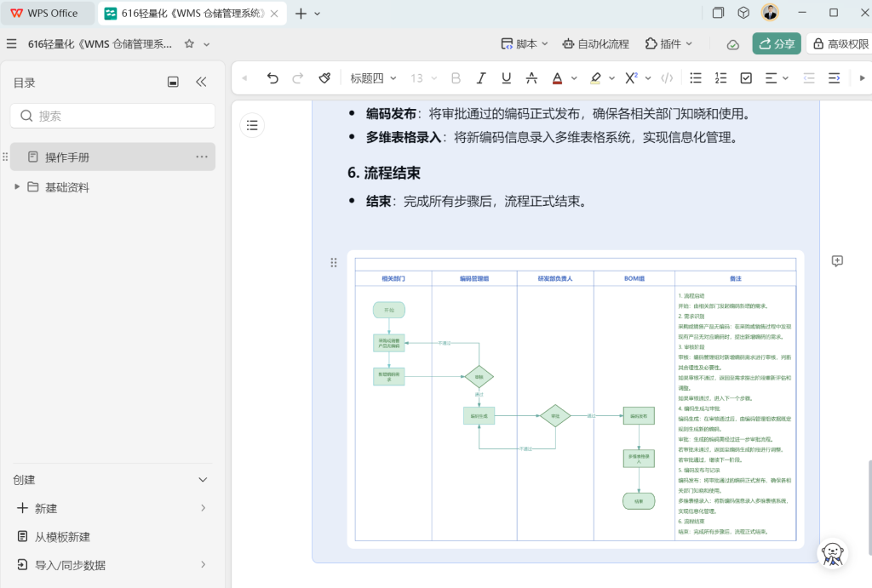Open 导入/同步数据 option
Viewport: 872px width, 588px height.
[113, 565]
